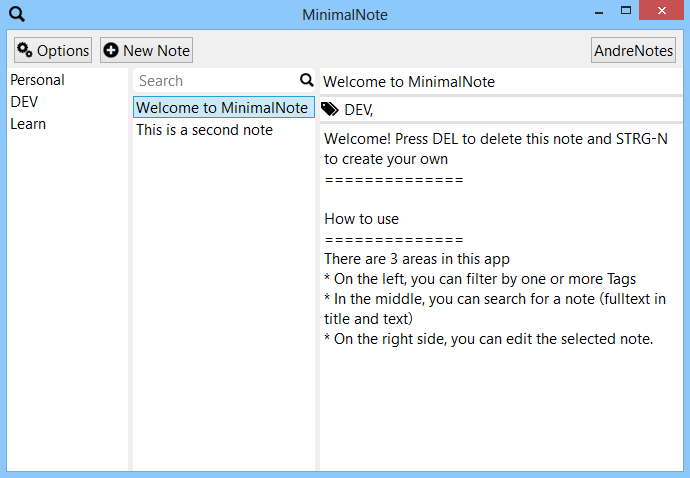Click the line about filtering by Tags
The height and width of the screenshot is (478, 690).
tap(480, 279)
